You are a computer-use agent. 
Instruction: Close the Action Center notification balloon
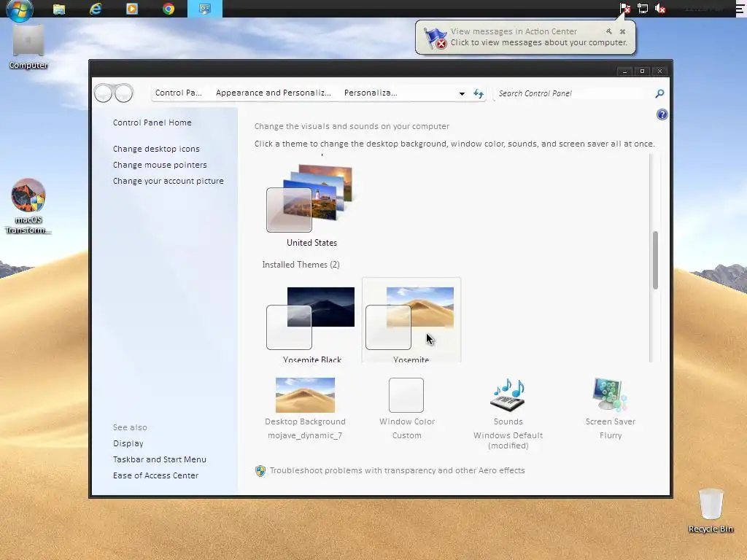click(x=622, y=31)
